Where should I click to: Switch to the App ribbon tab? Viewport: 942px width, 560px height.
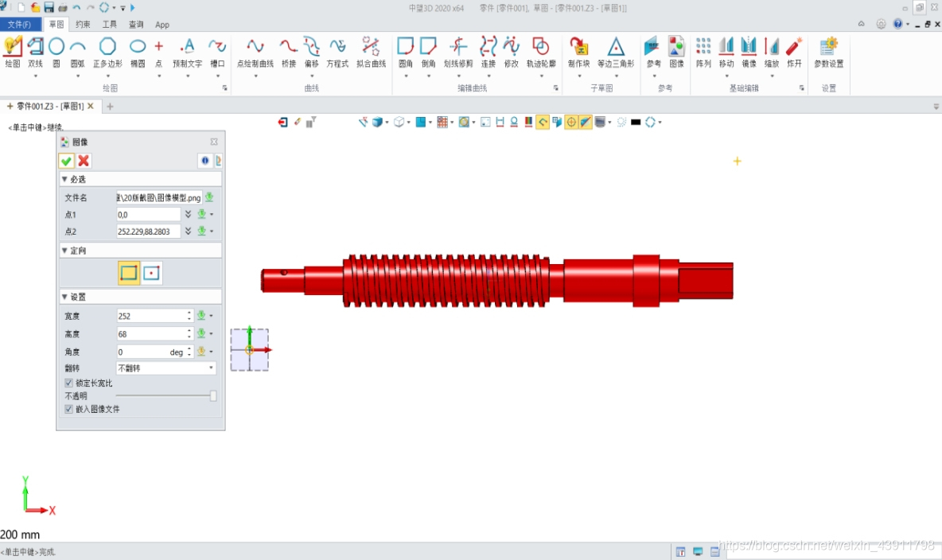point(162,25)
